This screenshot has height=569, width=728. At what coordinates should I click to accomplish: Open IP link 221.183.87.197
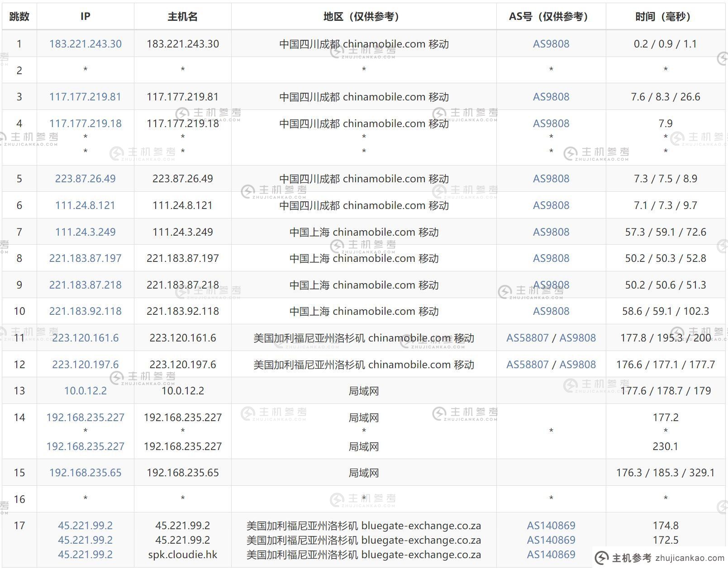[85, 258]
